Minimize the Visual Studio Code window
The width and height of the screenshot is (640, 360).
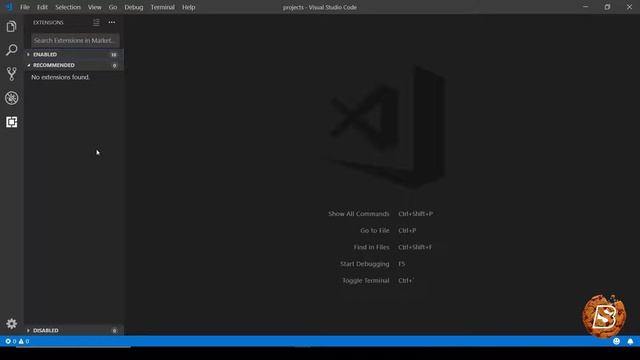pos(586,7)
